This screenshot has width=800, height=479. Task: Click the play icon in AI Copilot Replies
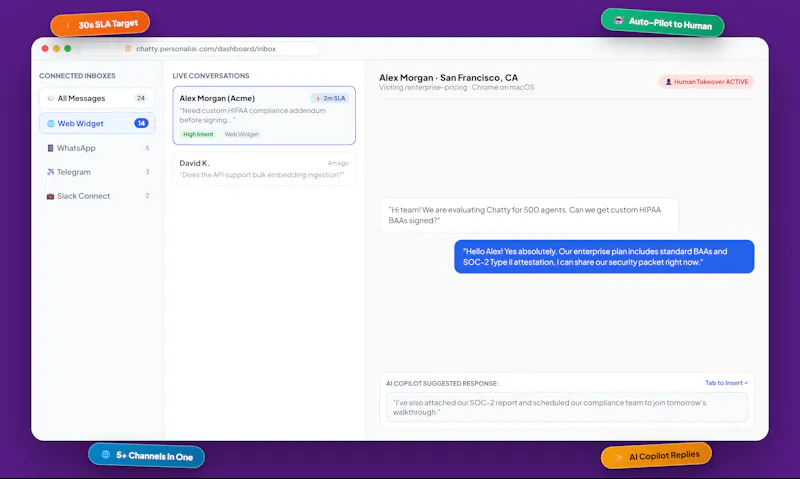click(x=618, y=458)
